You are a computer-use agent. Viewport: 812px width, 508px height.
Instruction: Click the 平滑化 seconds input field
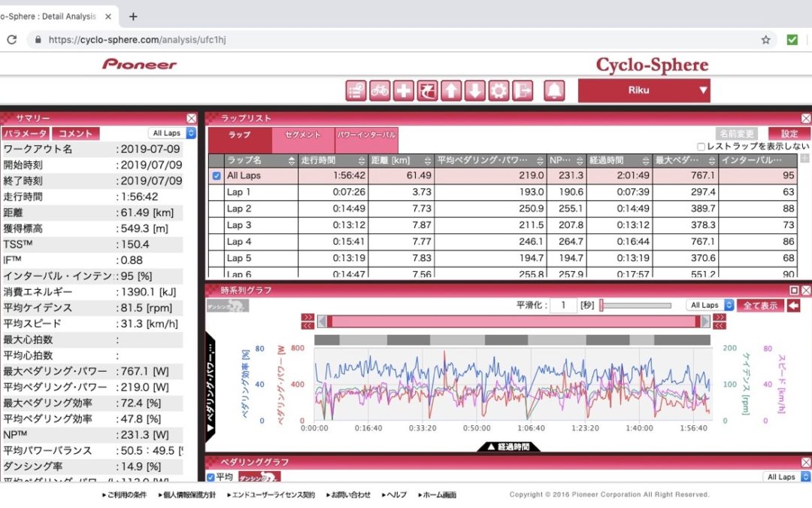[562, 306]
